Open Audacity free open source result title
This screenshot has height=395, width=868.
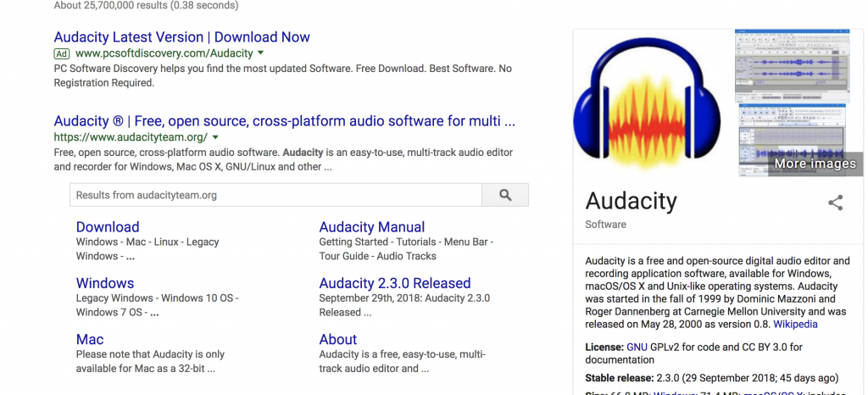(x=285, y=120)
